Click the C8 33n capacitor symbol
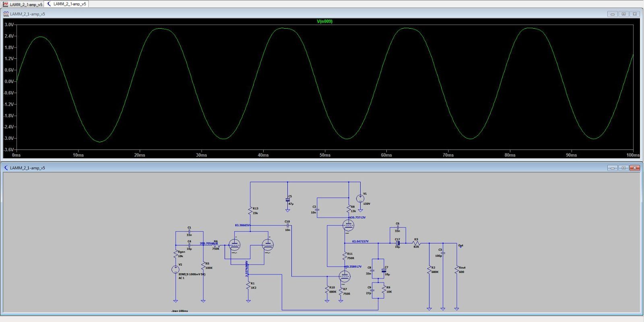The height and width of the screenshot is (322, 644). (x=372, y=270)
